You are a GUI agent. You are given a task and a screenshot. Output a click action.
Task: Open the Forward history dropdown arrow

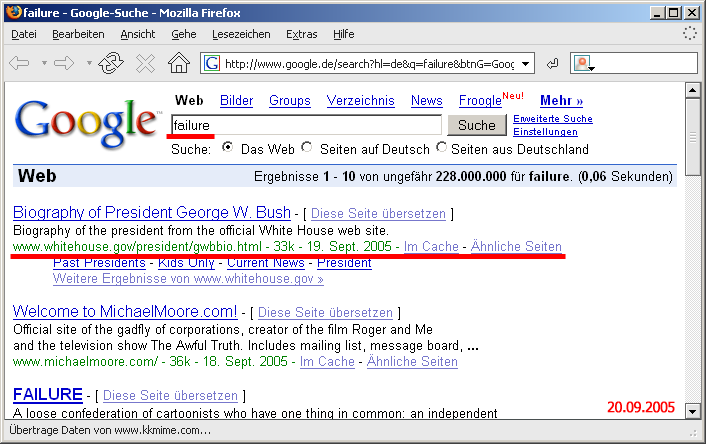point(89,63)
